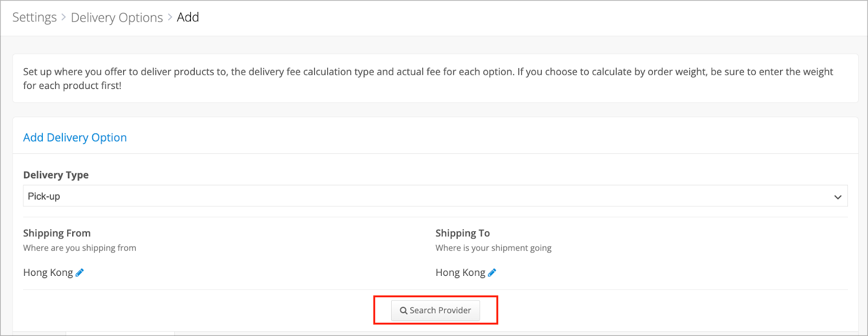Click the Delivery Type label
Screen dimensions: 868x336
coord(56,175)
